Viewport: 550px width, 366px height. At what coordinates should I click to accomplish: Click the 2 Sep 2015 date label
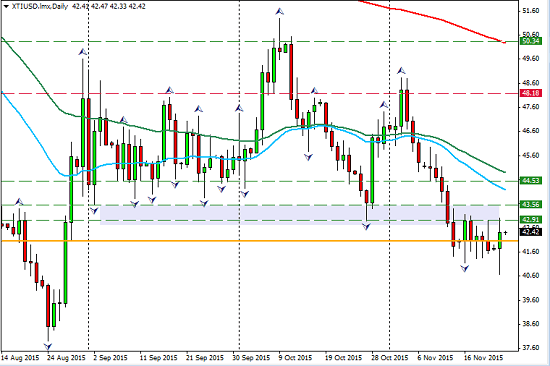pyautogui.click(x=110, y=358)
